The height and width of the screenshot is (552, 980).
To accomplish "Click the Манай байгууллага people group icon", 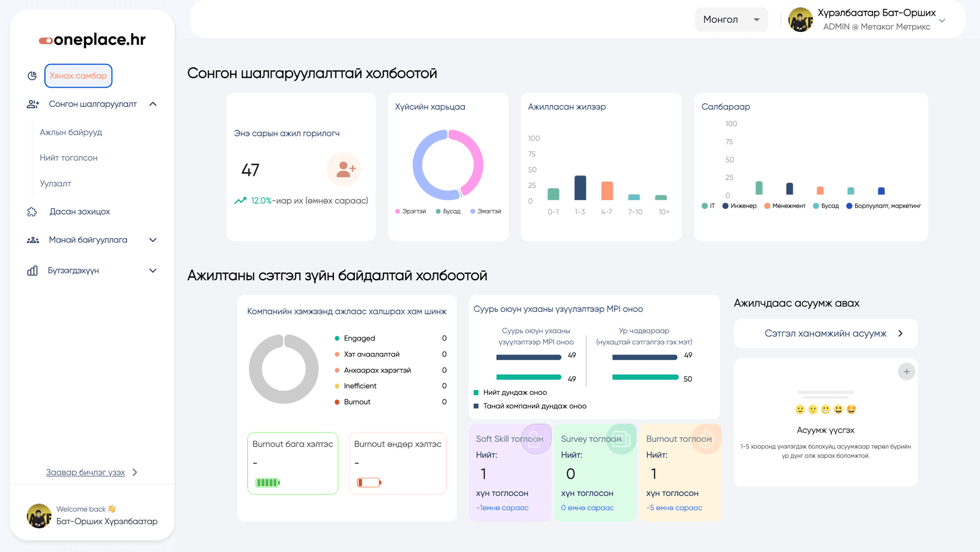I will [x=33, y=240].
